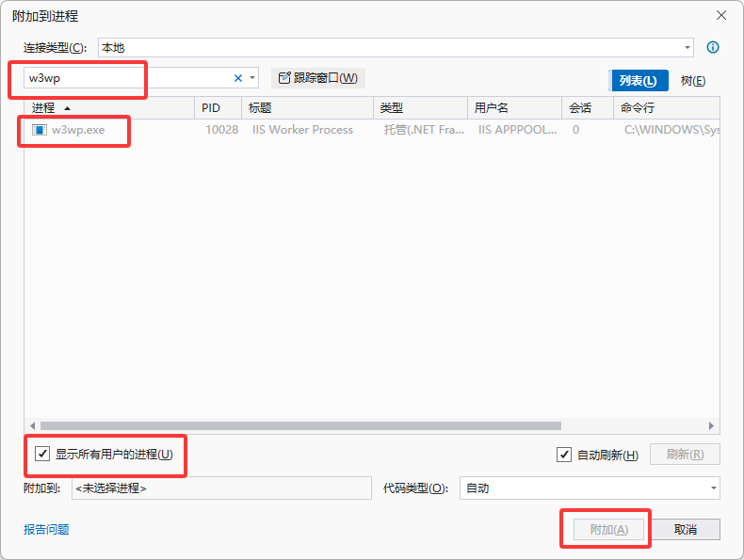Image resolution: width=744 pixels, height=560 pixels.
Task: Switch to the tree view tab
Action: tap(693, 81)
